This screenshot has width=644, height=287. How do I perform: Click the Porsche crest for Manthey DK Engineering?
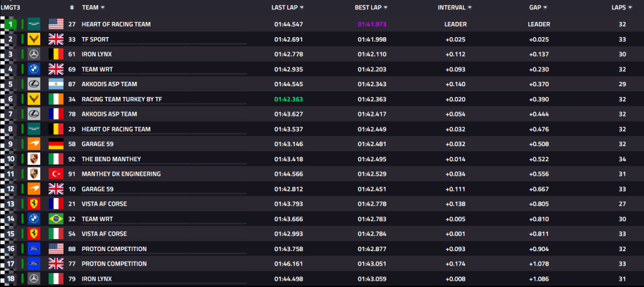[34, 174]
